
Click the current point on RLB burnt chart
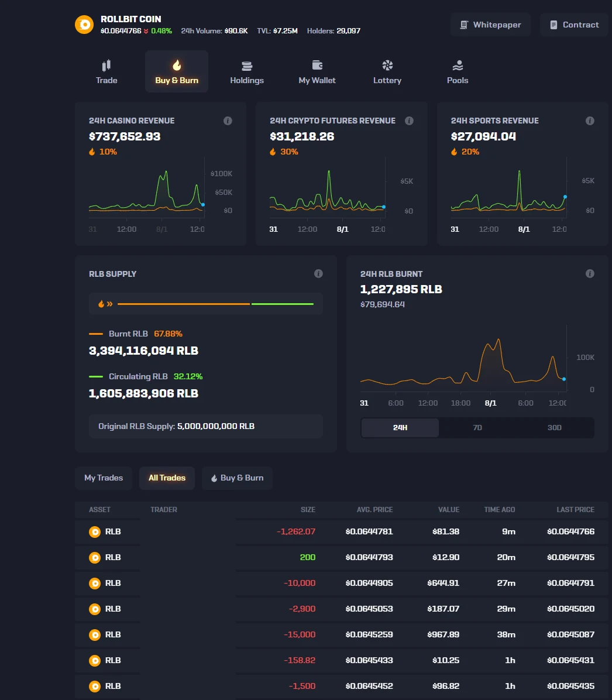(x=564, y=379)
